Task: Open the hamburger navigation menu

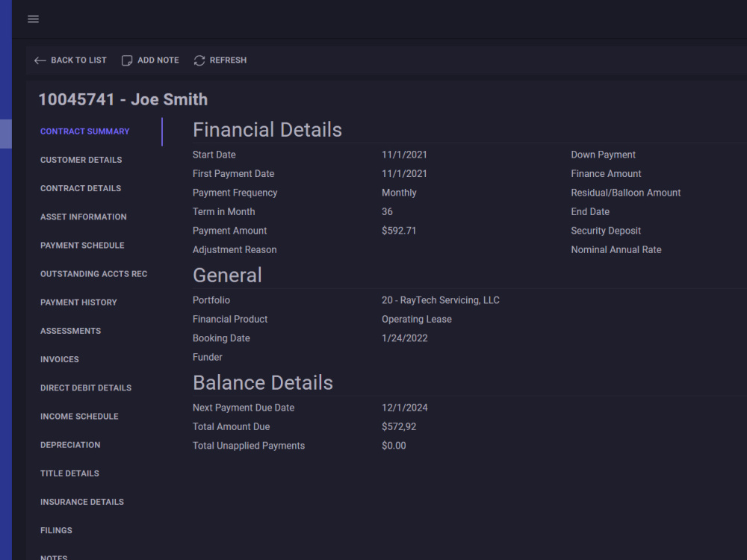Action: (x=33, y=19)
